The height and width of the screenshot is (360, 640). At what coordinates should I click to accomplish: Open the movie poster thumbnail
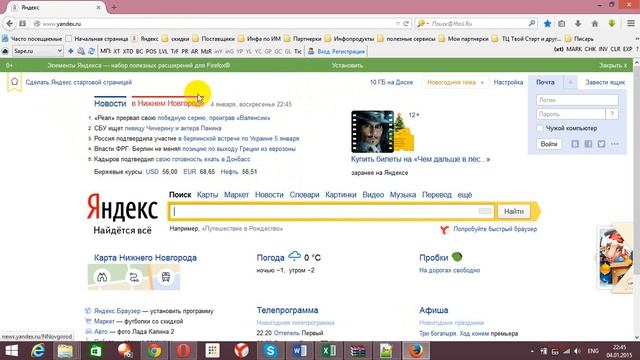pos(372,131)
